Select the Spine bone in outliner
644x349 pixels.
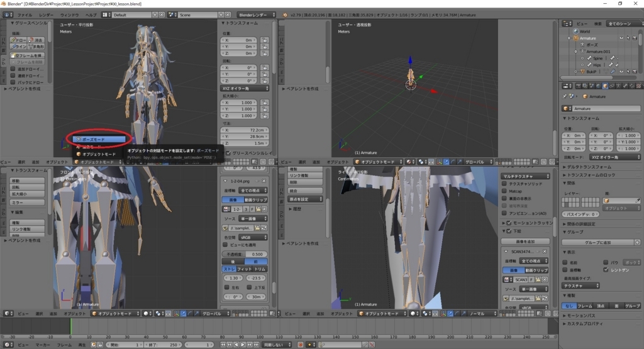click(597, 58)
